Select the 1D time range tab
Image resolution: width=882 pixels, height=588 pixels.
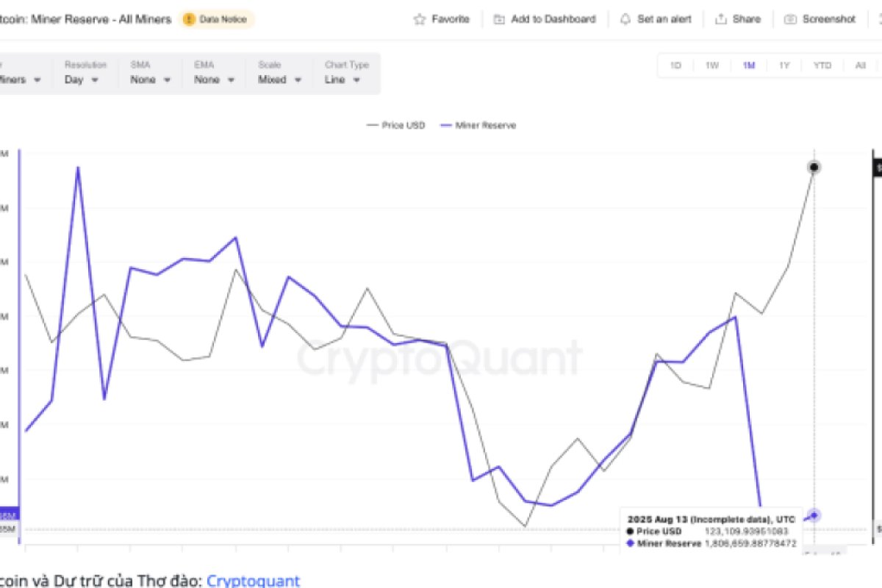click(x=675, y=65)
